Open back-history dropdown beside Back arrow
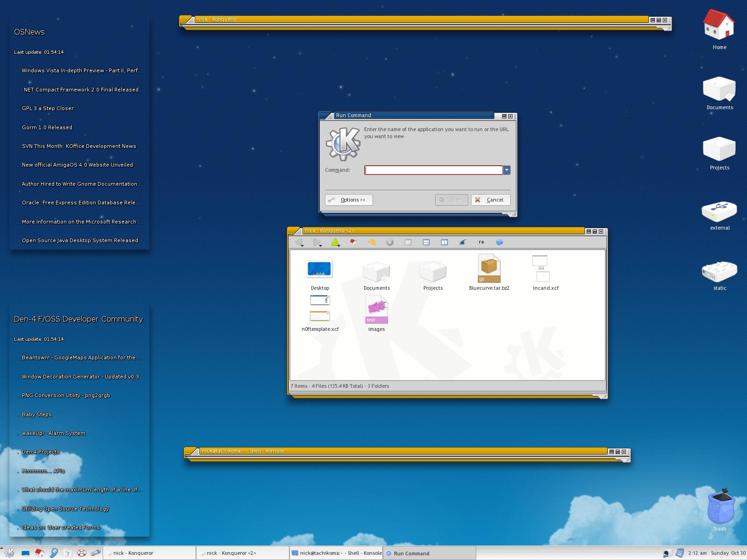This screenshot has width=747, height=560. pos(303,245)
